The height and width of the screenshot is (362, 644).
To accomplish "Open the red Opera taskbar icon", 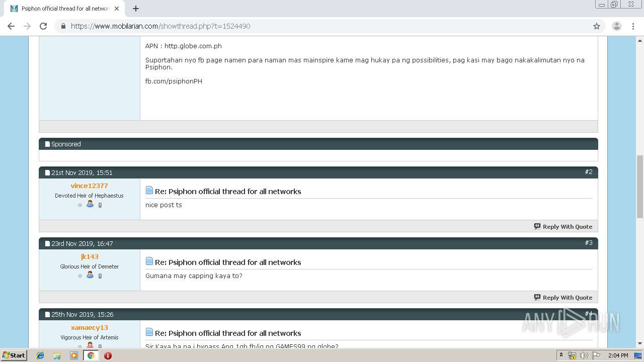I will coord(108,355).
